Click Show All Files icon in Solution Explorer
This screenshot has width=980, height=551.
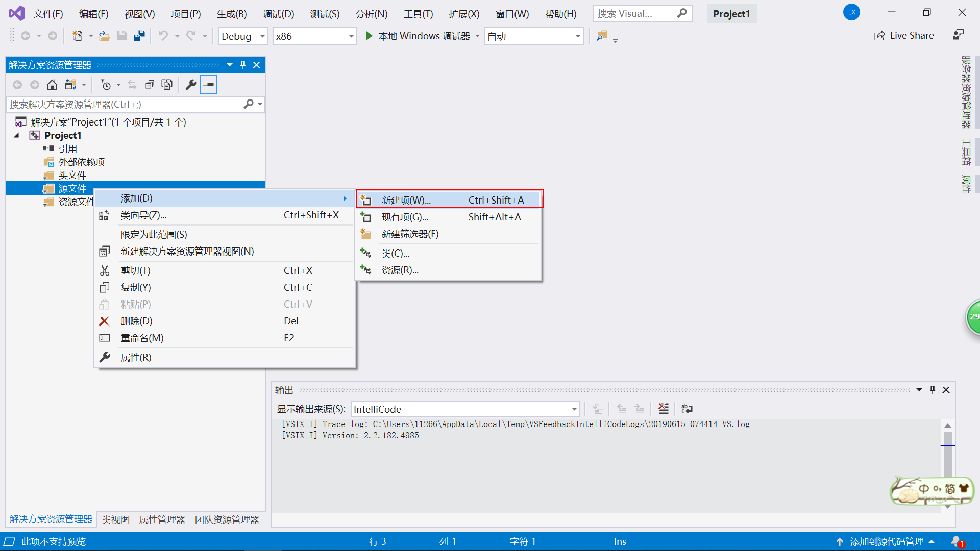tap(167, 85)
